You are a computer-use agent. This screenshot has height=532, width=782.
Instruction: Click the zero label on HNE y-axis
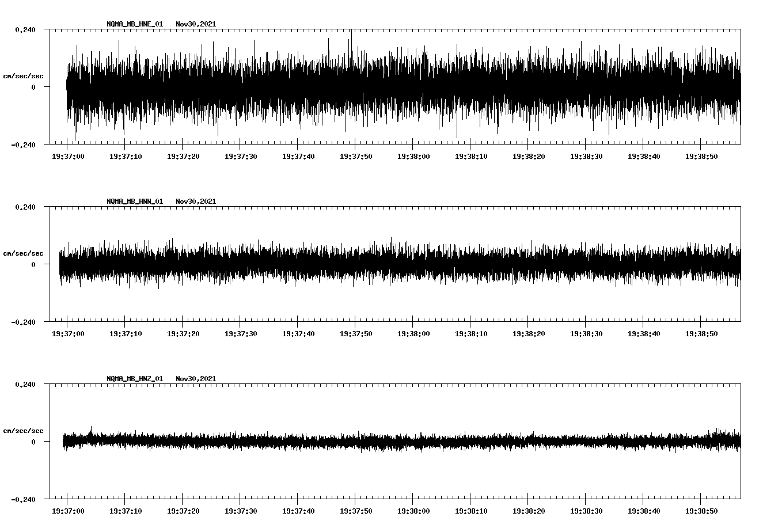(33, 88)
